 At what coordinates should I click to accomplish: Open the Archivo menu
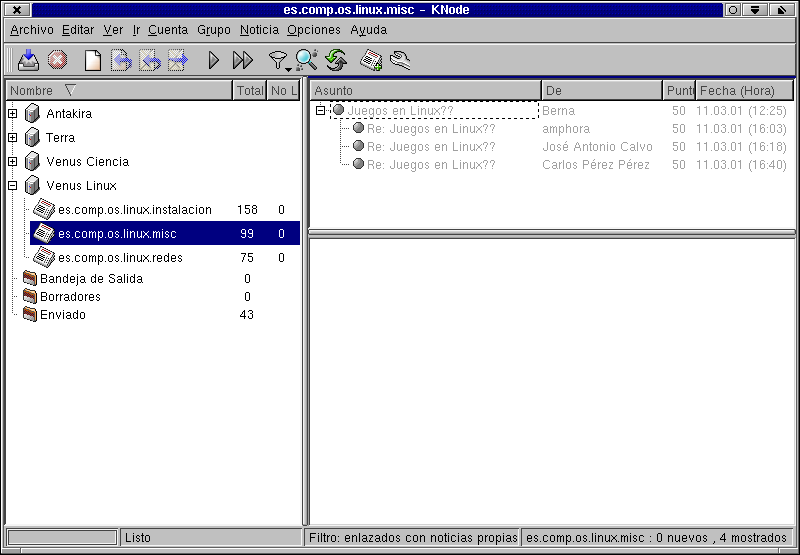(x=32, y=30)
